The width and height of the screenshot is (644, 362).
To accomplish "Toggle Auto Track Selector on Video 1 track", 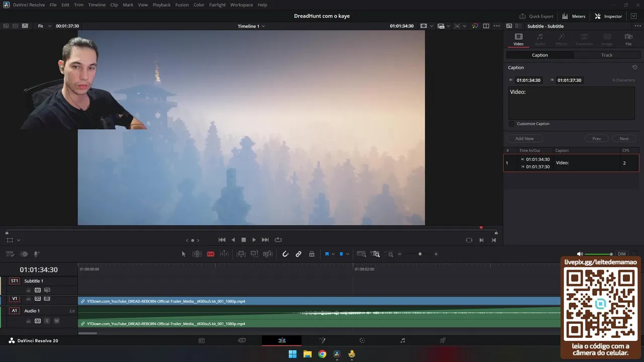I will click(38, 299).
